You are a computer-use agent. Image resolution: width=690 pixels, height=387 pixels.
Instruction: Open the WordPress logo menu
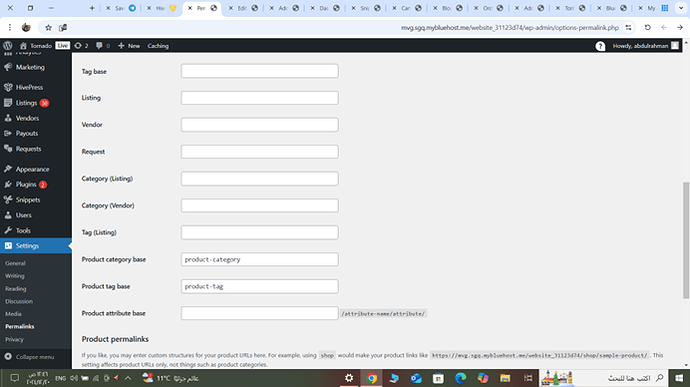tap(7, 46)
